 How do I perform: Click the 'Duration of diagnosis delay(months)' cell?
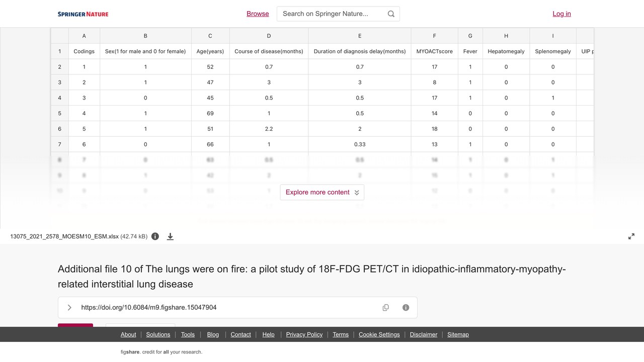(x=360, y=51)
